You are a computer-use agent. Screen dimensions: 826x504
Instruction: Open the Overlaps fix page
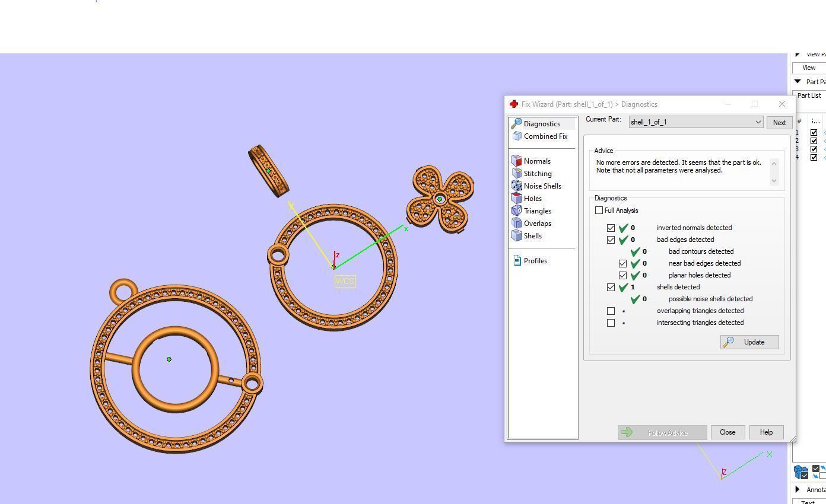click(538, 224)
